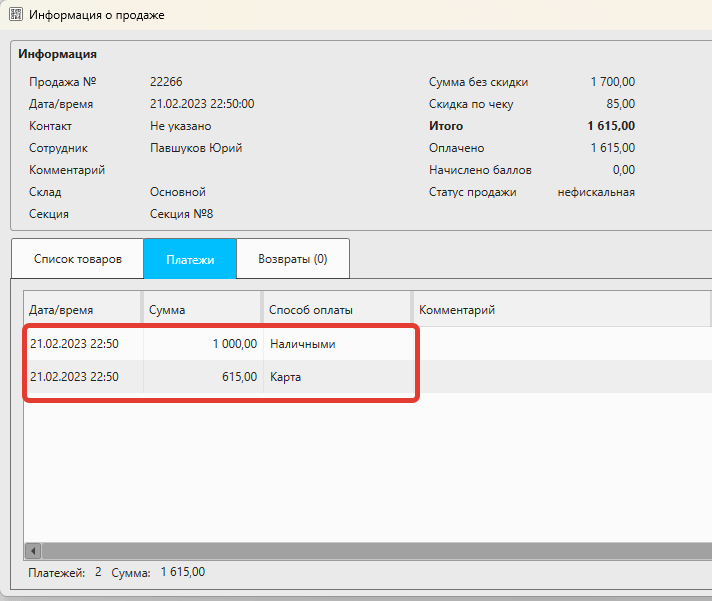
Task: Sort payments by the Сумма column header
Action: pos(203,310)
